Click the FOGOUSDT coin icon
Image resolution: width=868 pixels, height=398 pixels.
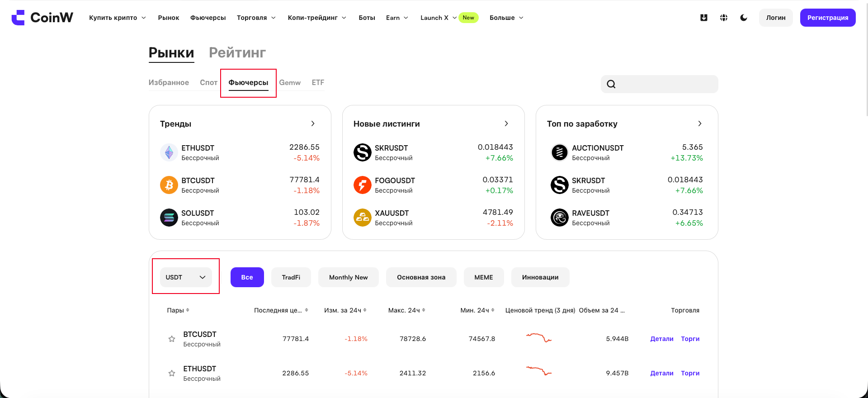click(363, 185)
